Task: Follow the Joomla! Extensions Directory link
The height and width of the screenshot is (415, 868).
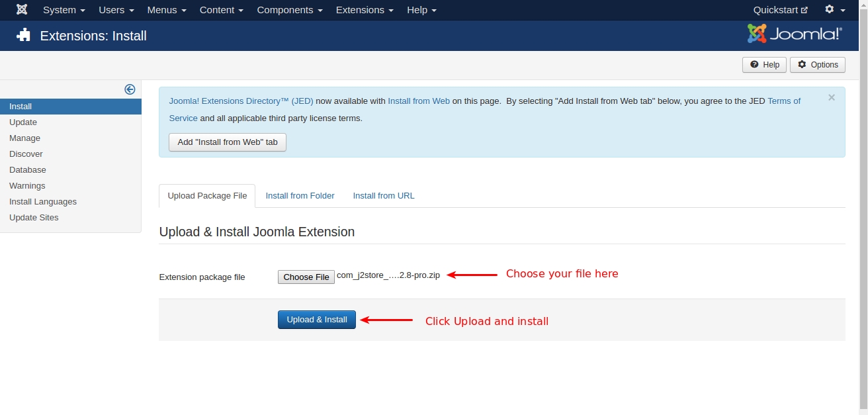Action: 241,101
